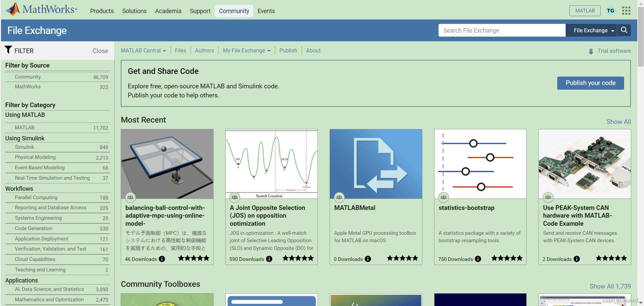Click star rating on MATLABMetal card

point(403,258)
